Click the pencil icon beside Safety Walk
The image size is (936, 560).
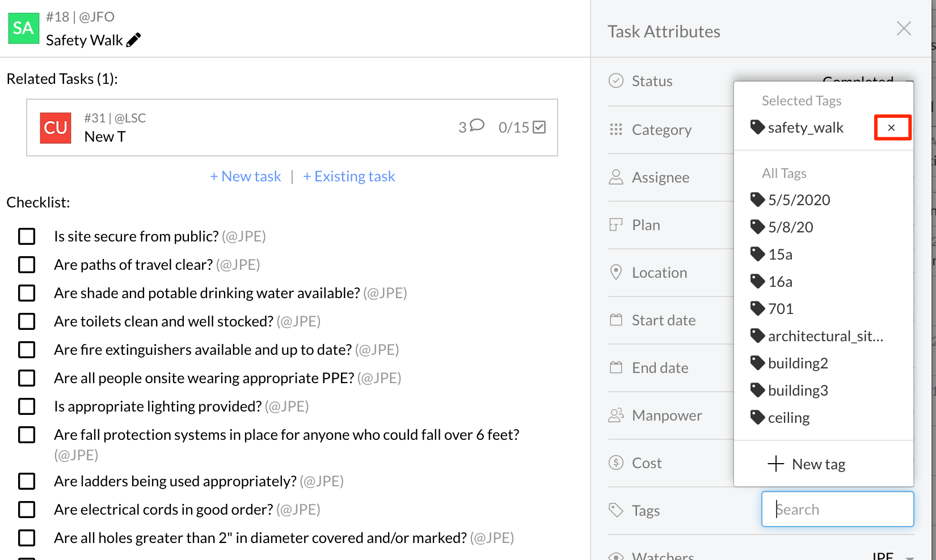point(134,40)
